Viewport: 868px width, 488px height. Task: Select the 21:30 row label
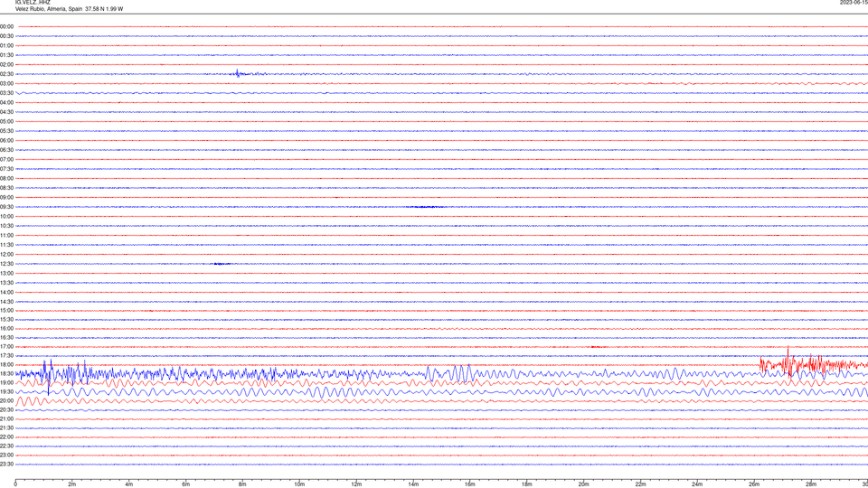6,428
